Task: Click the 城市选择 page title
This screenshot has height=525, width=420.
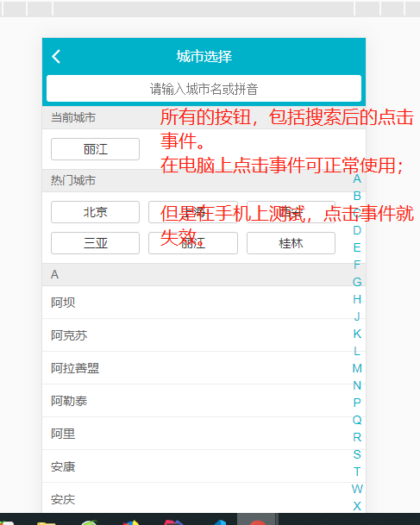Action: (204, 56)
